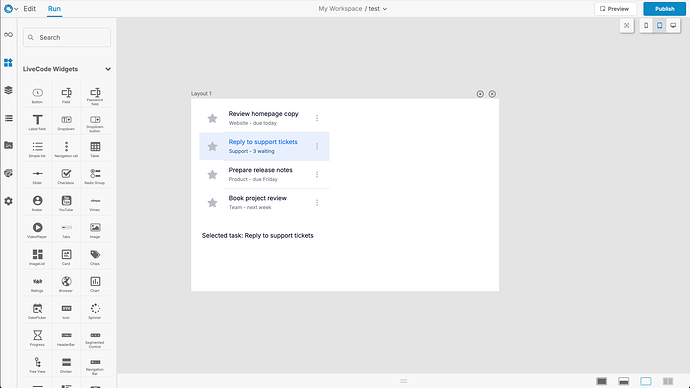Select the Card widget
Image resolution: width=690 pixels, height=388 pixels.
point(66,257)
